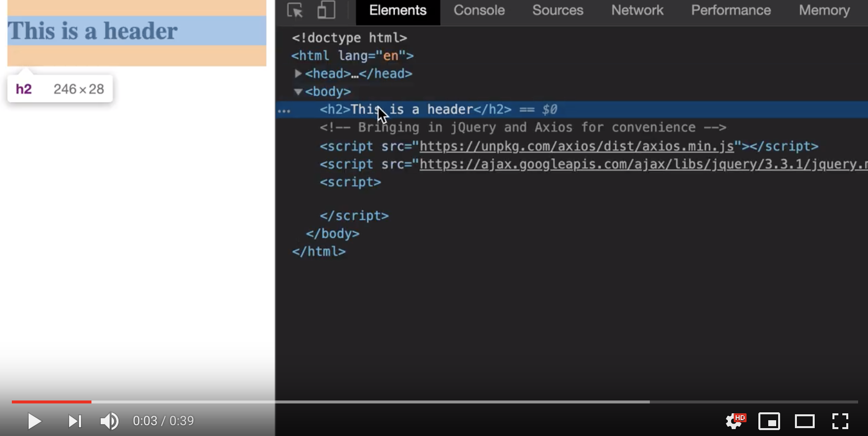Select the jQuery and Axios comment line
The width and height of the screenshot is (868, 436).
[523, 128]
